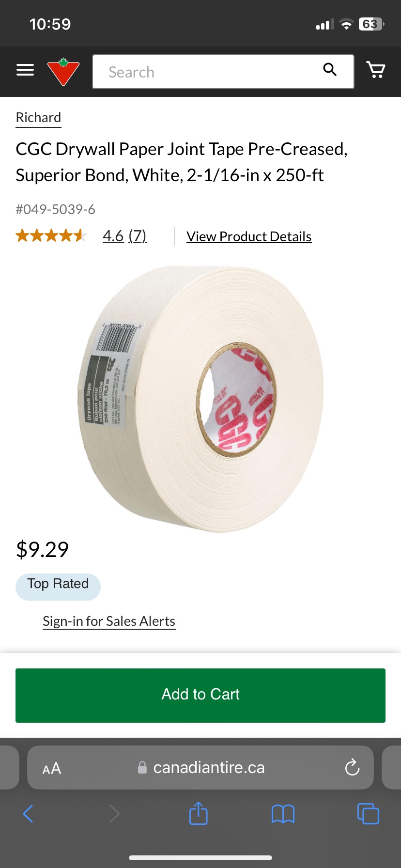Open the 4.6 (7) reviews link
401x868 pixels.
coord(124,236)
